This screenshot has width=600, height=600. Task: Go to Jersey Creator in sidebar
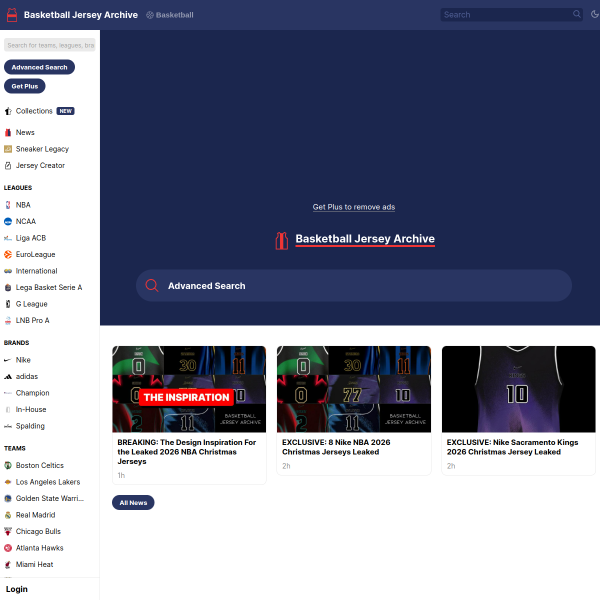(39, 165)
